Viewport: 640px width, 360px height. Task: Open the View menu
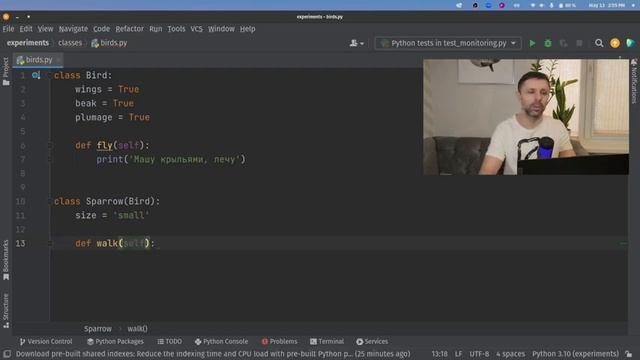45,29
